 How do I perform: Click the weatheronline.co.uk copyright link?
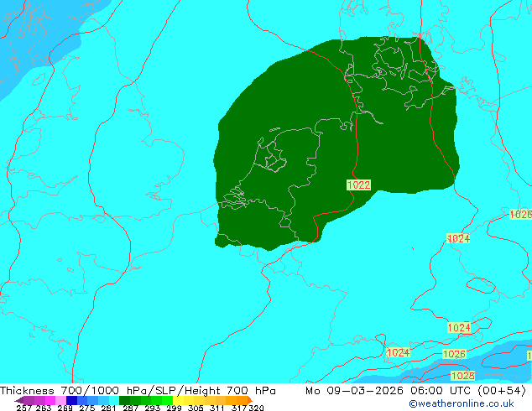click(462, 403)
